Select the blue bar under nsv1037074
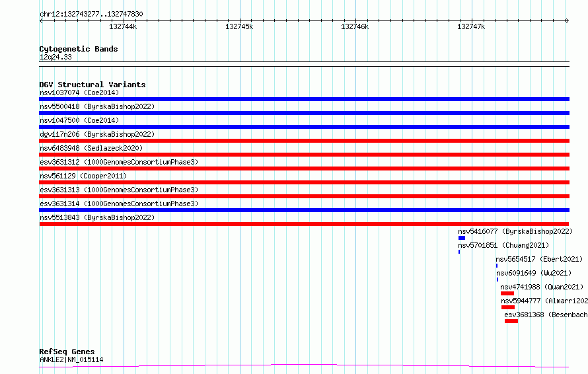588x374 pixels. coord(304,99)
